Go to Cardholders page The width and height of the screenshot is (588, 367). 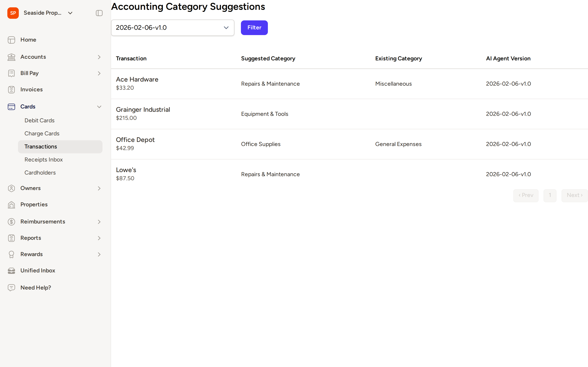[x=40, y=173]
